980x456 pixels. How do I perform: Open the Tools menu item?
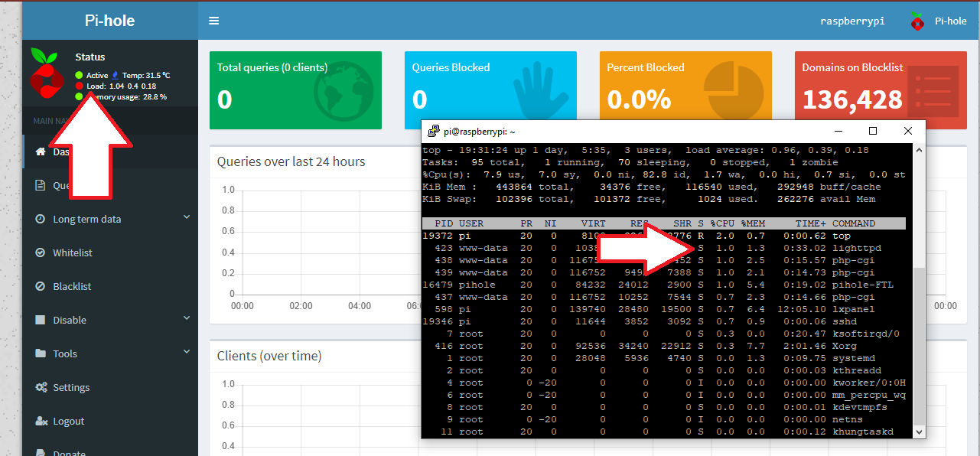[111, 353]
